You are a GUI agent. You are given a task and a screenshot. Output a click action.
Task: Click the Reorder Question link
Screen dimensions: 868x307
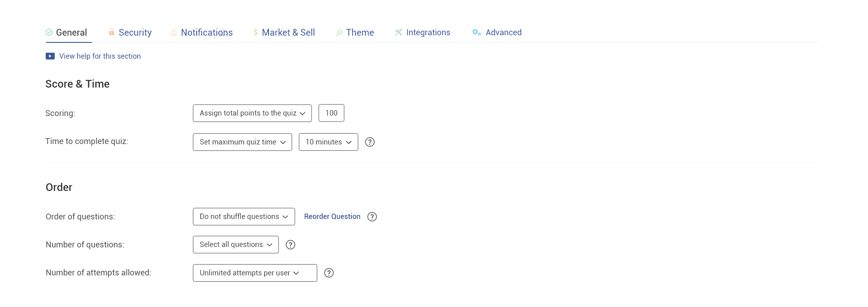332,217
